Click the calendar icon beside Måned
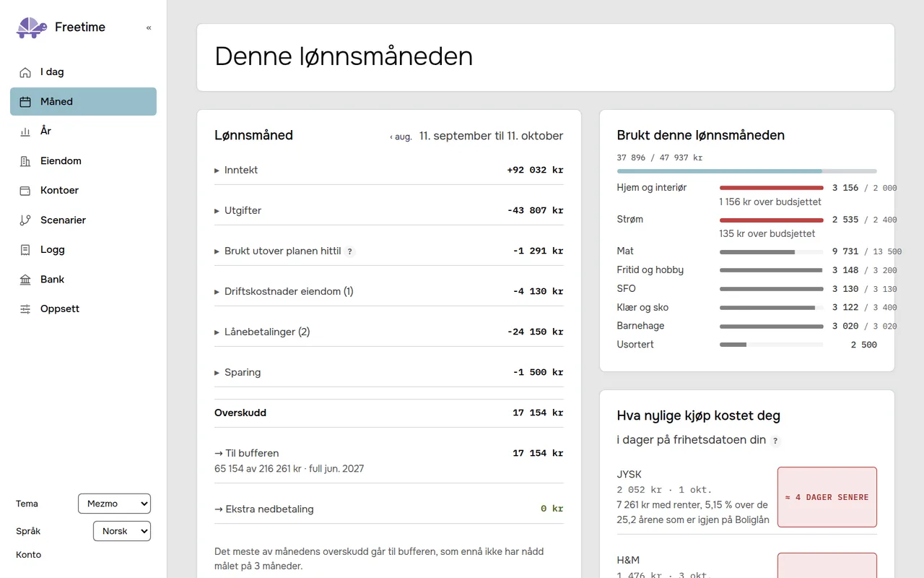This screenshot has height=578, width=924. (25, 102)
